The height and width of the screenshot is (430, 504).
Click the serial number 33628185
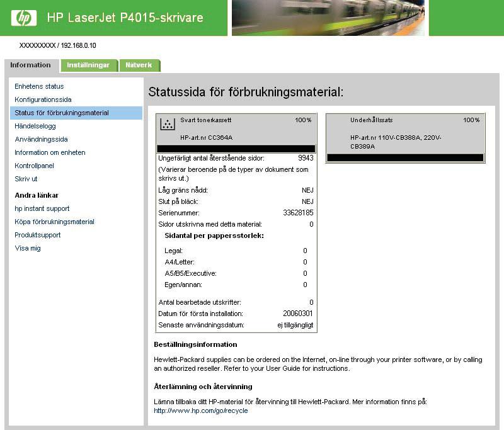pyautogui.click(x=298, y=213)
